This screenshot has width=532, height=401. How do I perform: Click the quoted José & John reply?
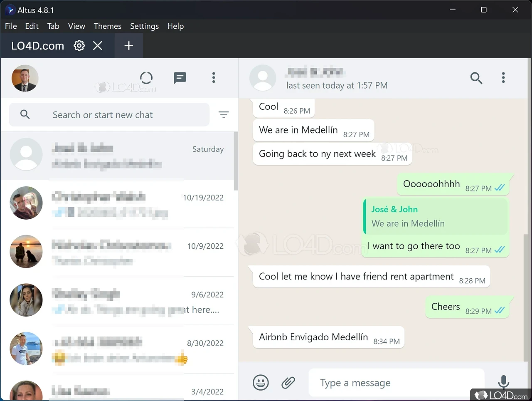[x=436, y=216]
